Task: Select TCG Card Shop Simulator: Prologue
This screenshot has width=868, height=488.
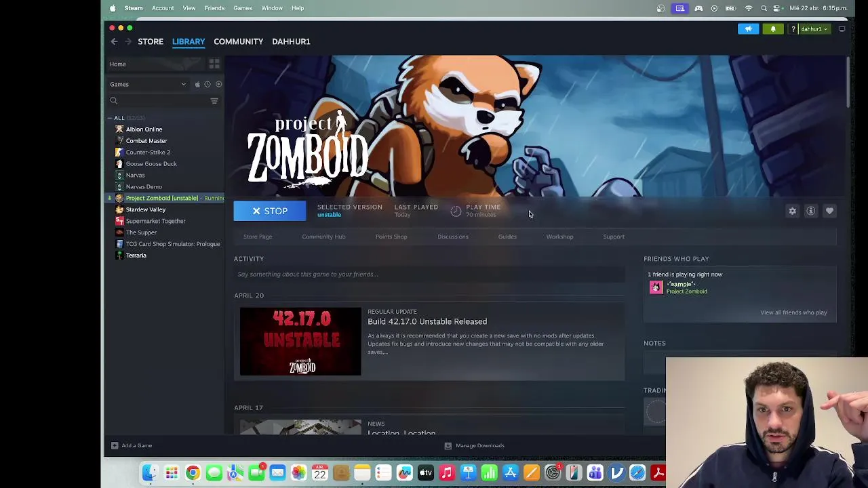Action: pyautogui.click(x=173, y=244)
